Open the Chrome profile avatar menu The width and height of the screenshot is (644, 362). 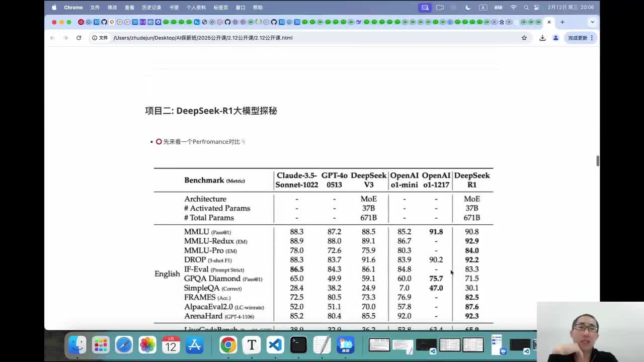pos(555,38)
